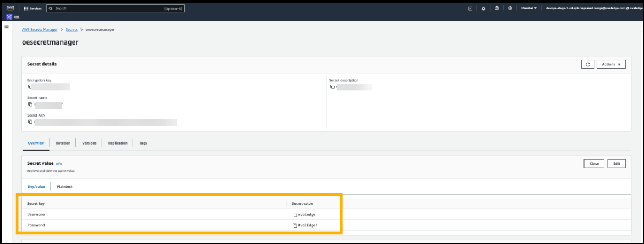This screenshot has width=644, height=244.
Task: Click the Username secret key cell
Action: pyautogui.click(x=36, y=214)
